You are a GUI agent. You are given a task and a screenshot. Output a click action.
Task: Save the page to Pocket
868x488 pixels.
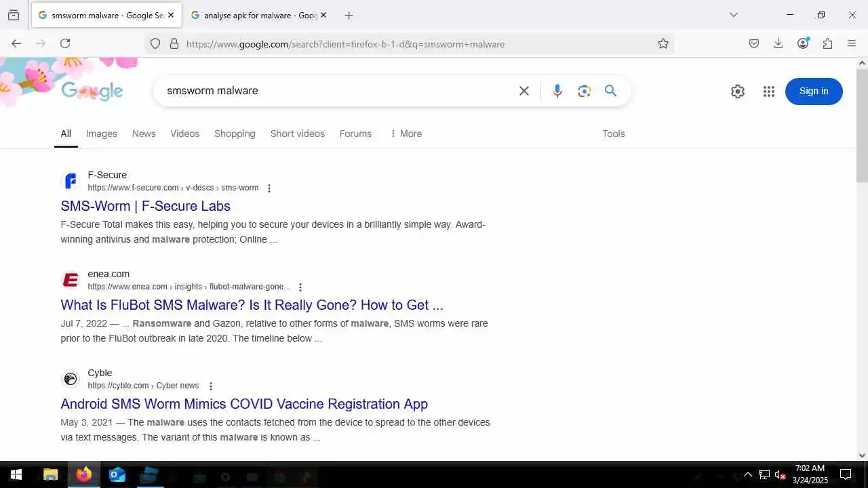pos(754,43)
